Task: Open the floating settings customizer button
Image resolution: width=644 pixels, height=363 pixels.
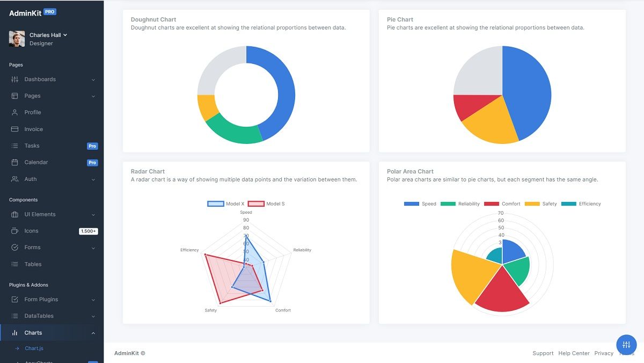Action: click(x=626, y=345)
